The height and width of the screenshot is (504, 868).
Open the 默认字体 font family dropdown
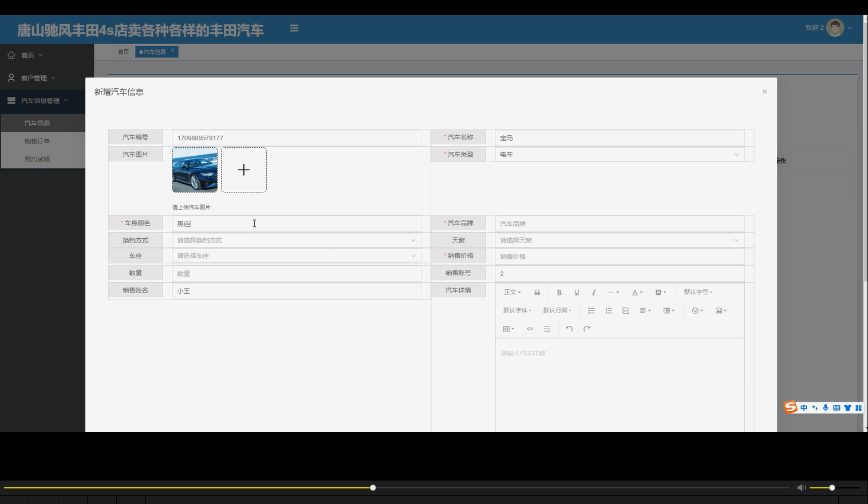(518, 310)
